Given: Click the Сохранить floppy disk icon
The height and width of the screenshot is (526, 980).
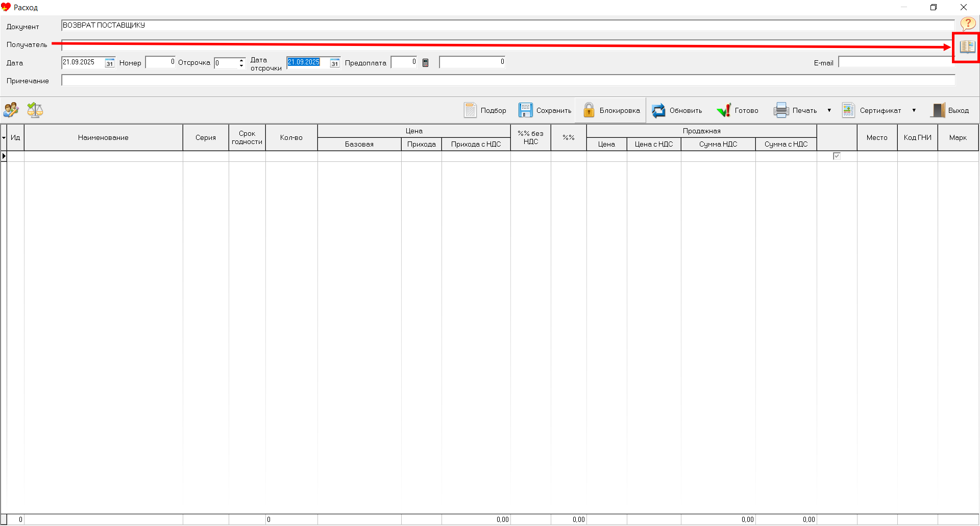Looking at the screenshot, I should click(x=525, y=110).
